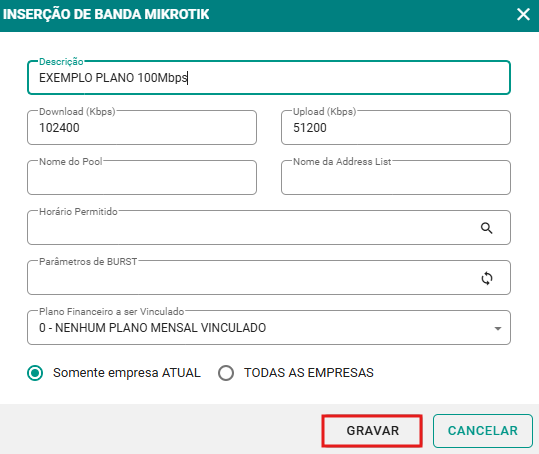Focus the Nome da Address List field
This screenshot has height=454, width=539.
(x=396, y=178)
